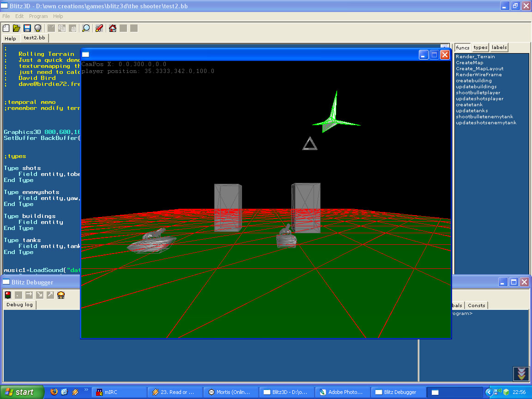Switch to the types tab
This screenshot has height=399, width=532.
(480, 48)
